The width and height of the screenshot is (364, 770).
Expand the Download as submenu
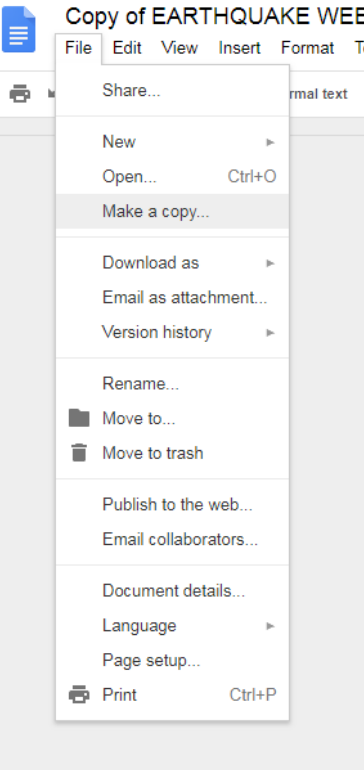tap(172, 263)
